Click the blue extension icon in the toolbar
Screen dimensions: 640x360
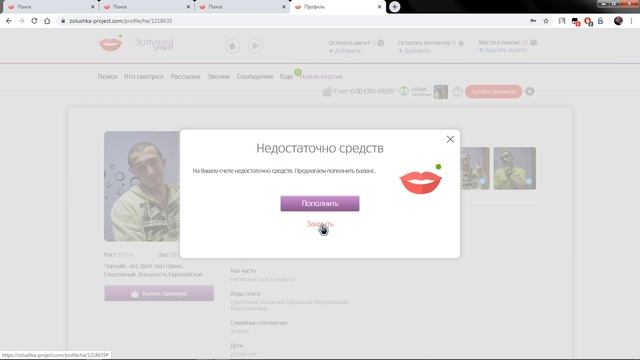coord(600,21)
